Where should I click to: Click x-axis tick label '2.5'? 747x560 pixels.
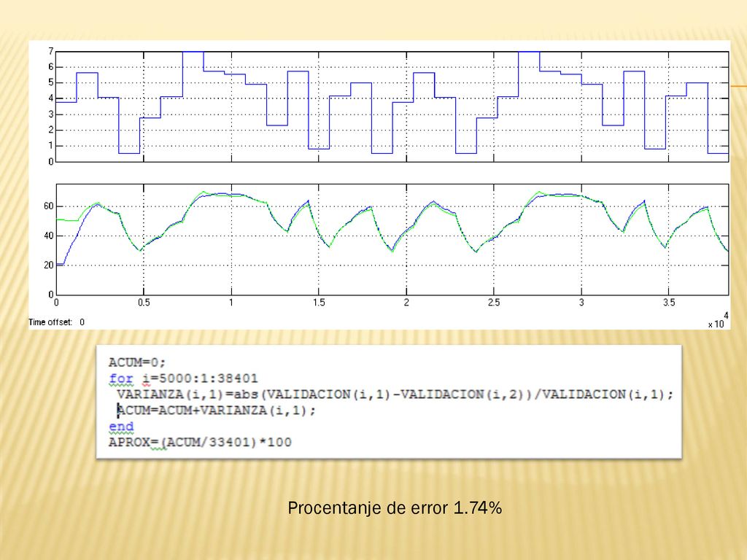click(494, 303)
